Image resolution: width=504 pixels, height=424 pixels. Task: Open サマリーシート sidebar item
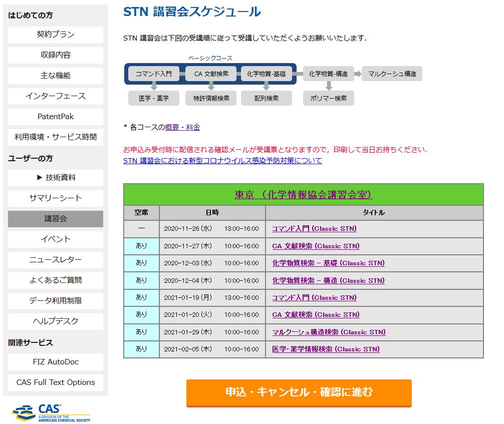(x=56, y=198)
